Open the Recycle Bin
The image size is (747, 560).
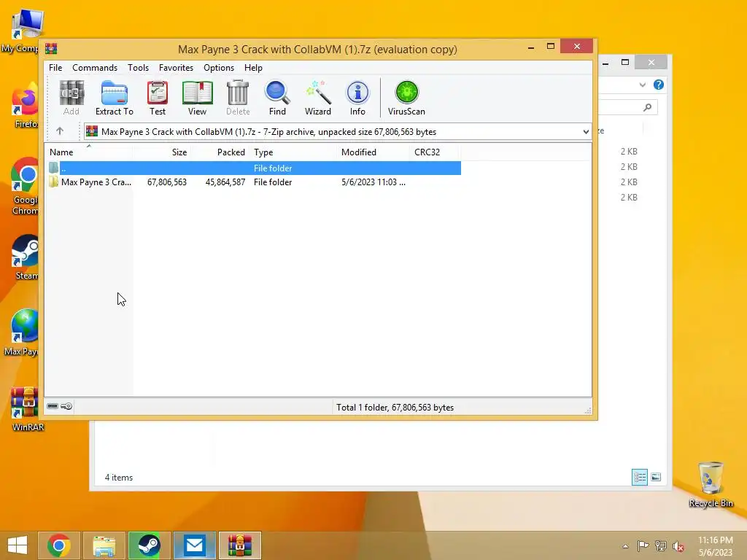pos(711,485)
